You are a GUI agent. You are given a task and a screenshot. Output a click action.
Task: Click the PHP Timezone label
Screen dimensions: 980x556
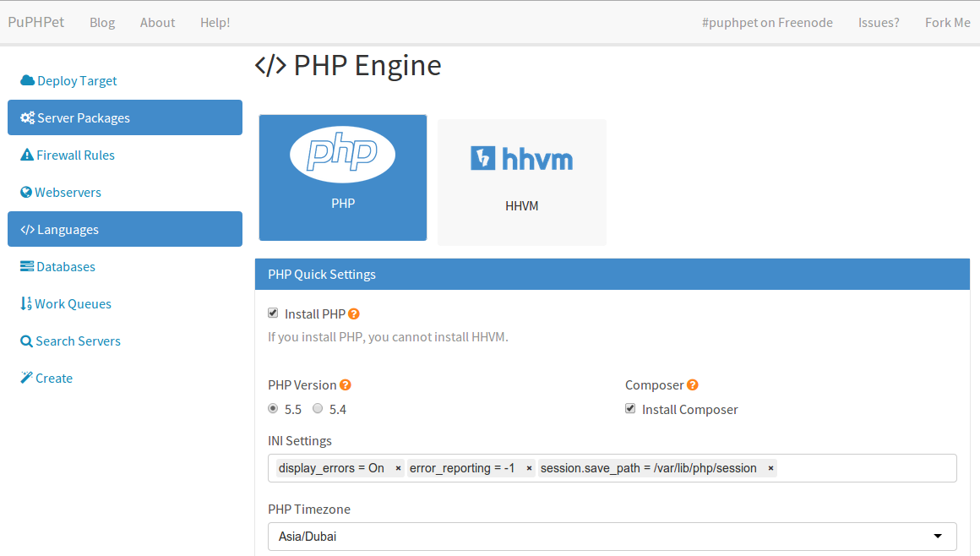tap(309, 509)
